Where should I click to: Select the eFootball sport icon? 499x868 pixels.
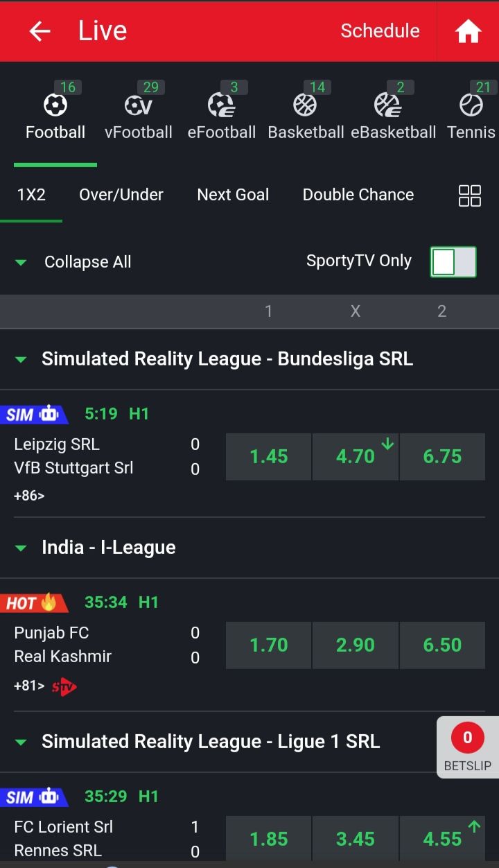222,105
